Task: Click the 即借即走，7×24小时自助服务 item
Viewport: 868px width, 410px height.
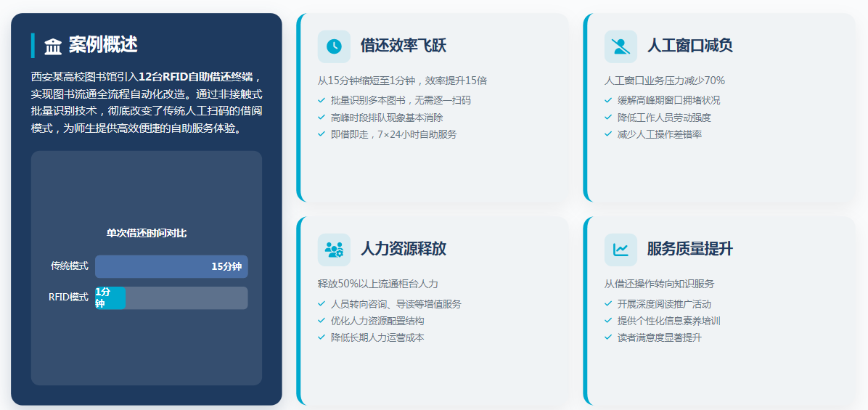Action: click(393, 134)
